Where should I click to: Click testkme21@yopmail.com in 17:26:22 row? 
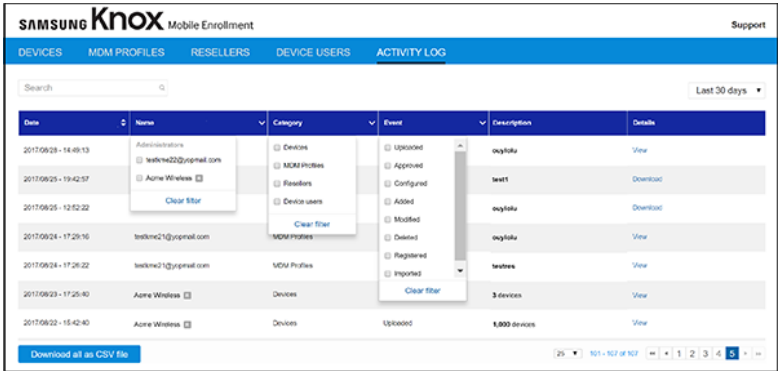click(172, 266)
